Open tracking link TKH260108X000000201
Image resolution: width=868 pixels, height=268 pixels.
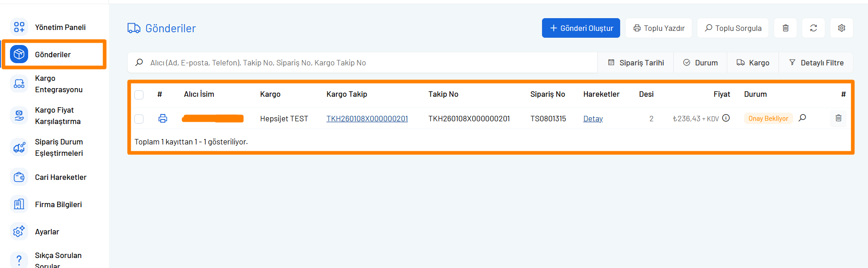point(367,119)
